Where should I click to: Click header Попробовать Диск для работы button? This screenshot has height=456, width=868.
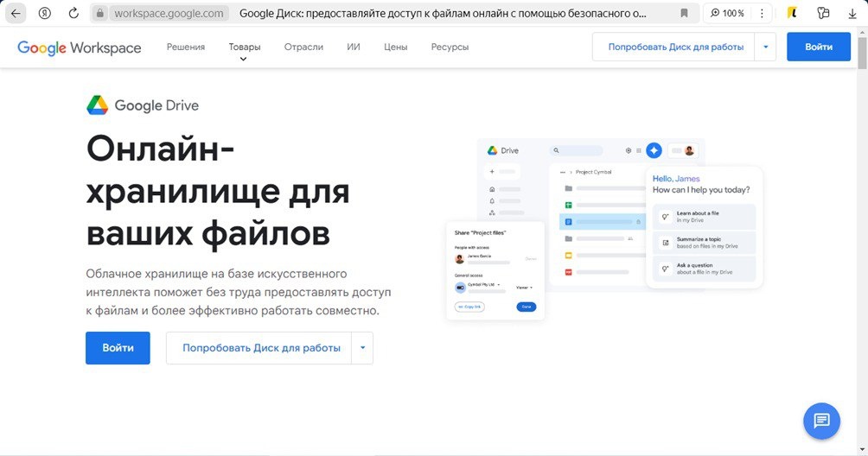(x=675, y=47)
